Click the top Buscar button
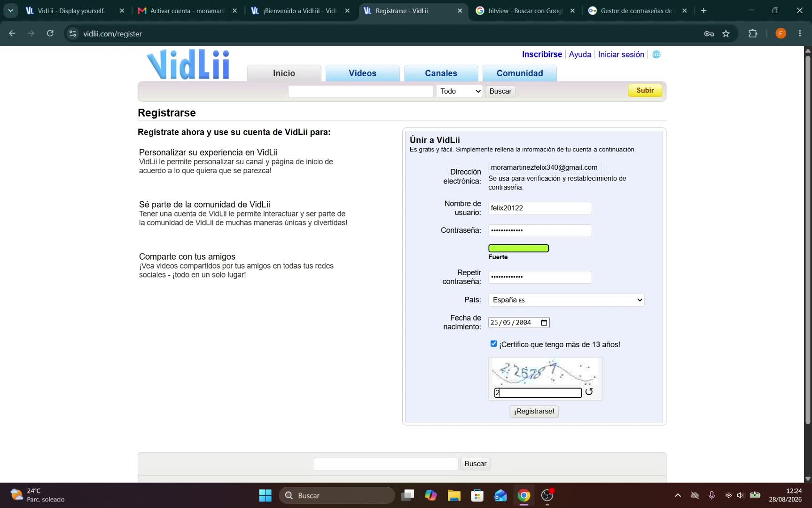Screen dimensions: 812x508 pyautogui.click(x=500, y=91)
